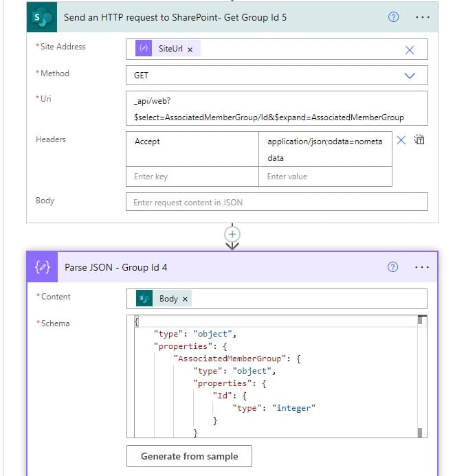Click the "AssociatedMemberGroup" schema line
This screenshot has height=476, width=455.
pos(237,359)
